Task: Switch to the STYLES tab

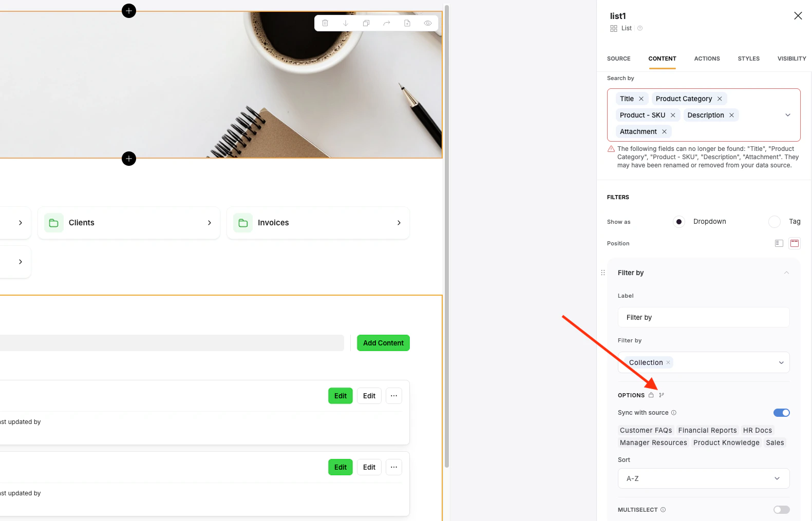Action: coord(749,59)
